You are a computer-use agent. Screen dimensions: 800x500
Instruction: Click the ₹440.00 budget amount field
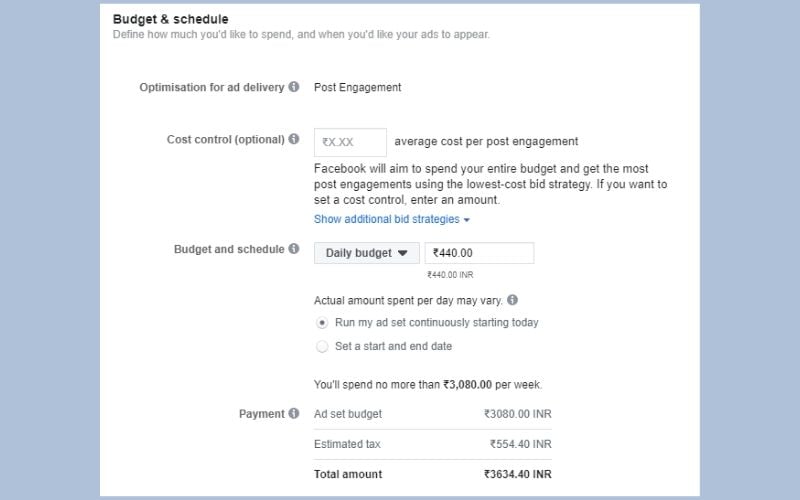479,253
